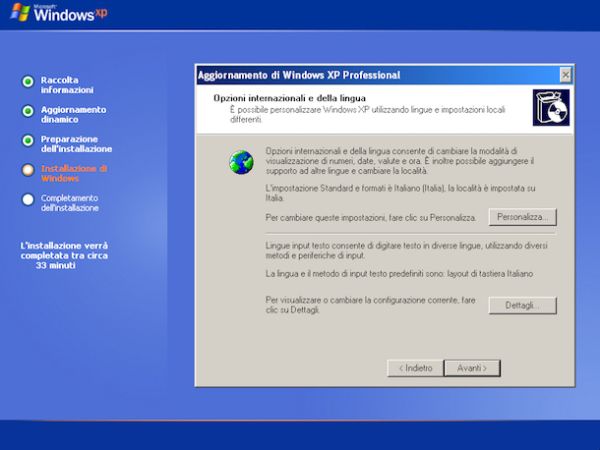Click the bullet beside Raccolta informazioni
This screenshot has height=450, width=600.
[x=28, y=84]
